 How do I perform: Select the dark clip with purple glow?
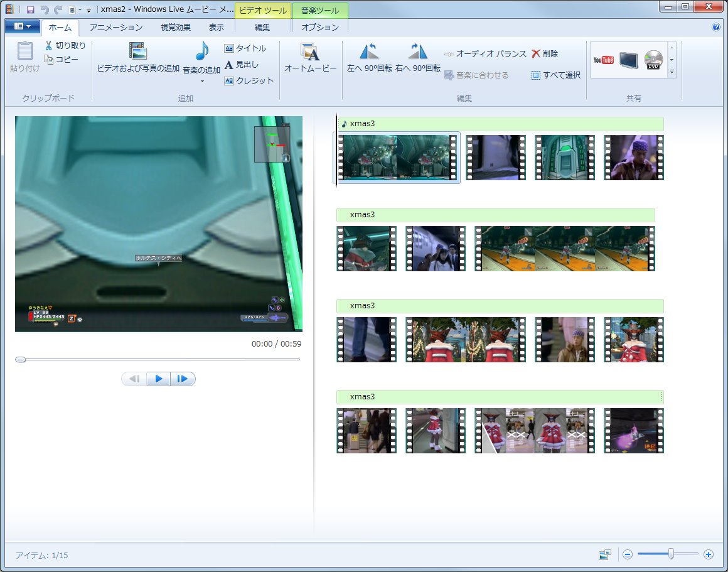coord(634,431)
